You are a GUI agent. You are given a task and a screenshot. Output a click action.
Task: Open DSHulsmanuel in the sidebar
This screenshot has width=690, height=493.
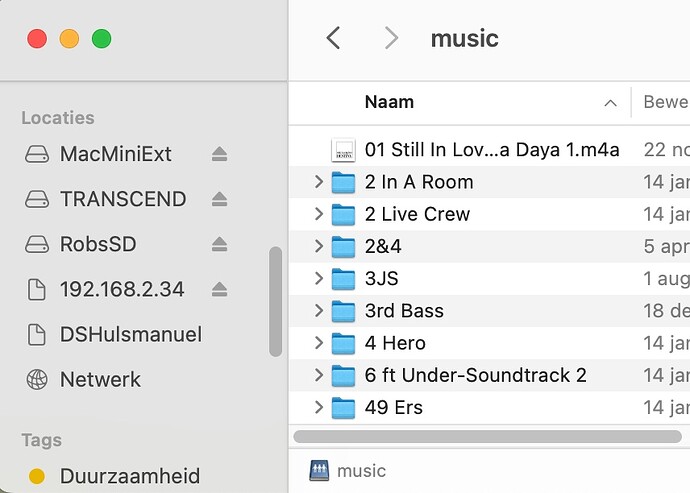tap(131, 335)
